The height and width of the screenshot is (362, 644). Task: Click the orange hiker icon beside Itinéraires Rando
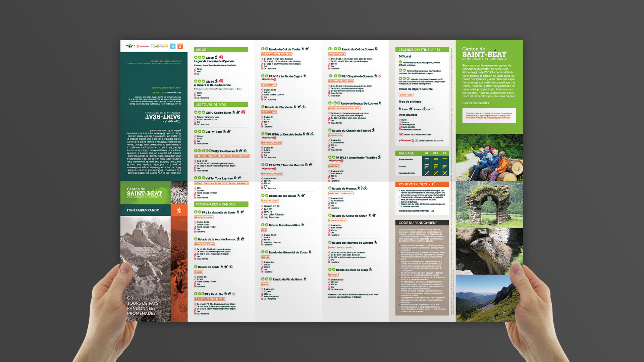tap(179, 210)
